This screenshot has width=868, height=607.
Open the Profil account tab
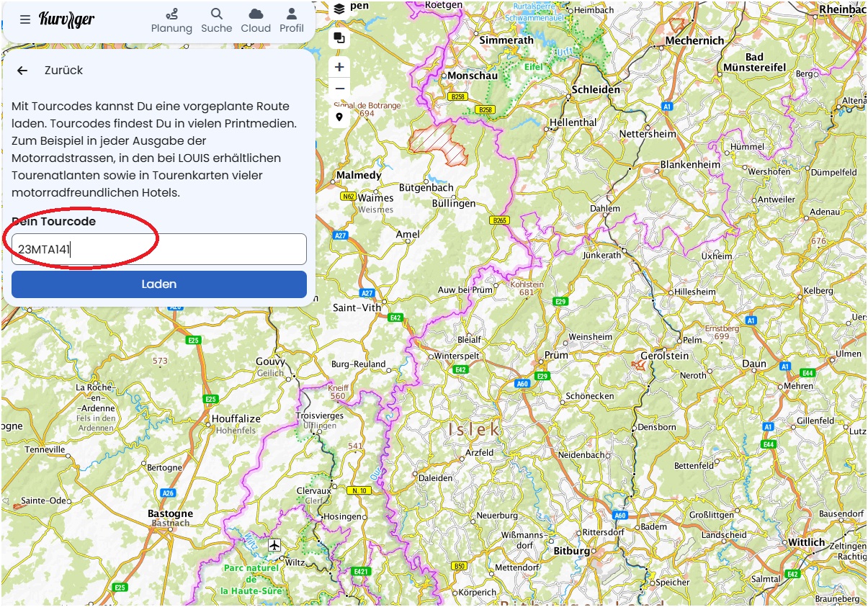pyautogui.click(x=292, y=21)
